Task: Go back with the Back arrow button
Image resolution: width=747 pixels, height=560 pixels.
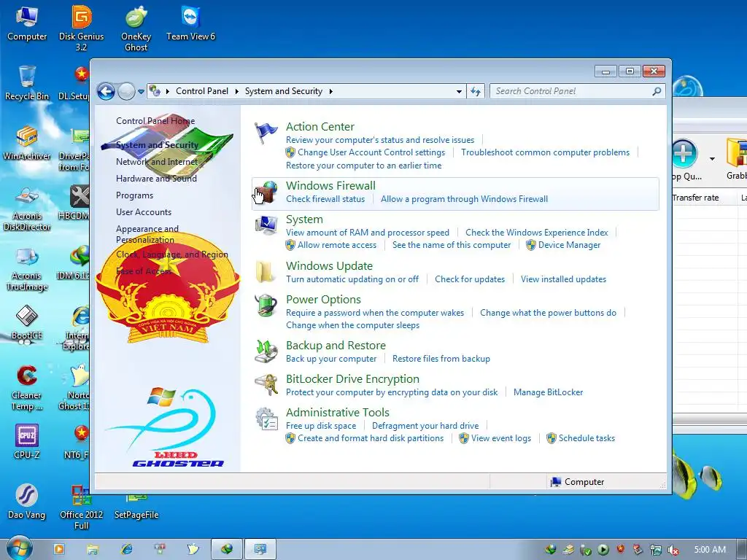Action: click(x=106, y=91)
